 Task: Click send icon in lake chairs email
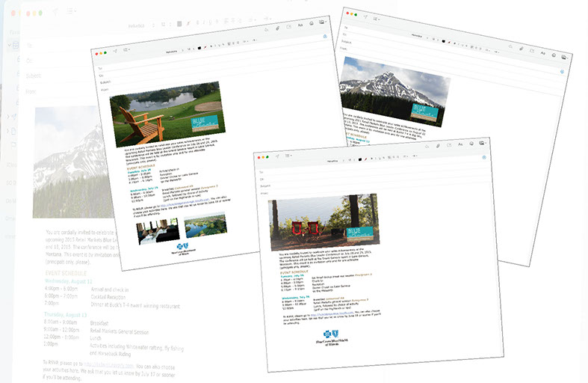(276, 155)
